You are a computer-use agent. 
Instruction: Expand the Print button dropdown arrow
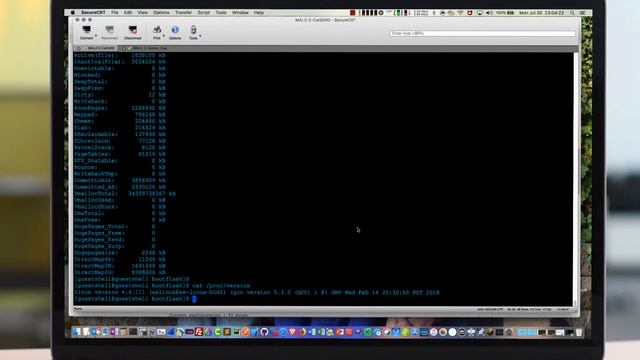pos(164,36)
